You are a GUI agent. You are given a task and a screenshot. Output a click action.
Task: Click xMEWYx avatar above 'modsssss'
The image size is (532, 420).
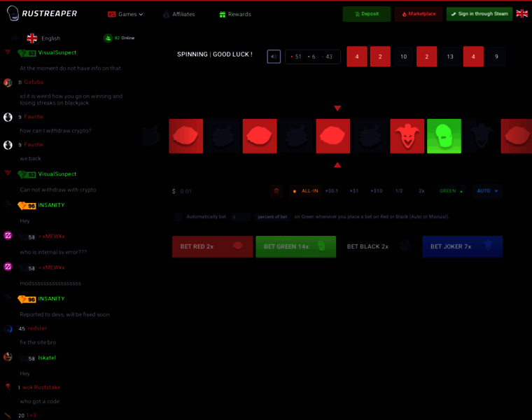click(8, 266)
